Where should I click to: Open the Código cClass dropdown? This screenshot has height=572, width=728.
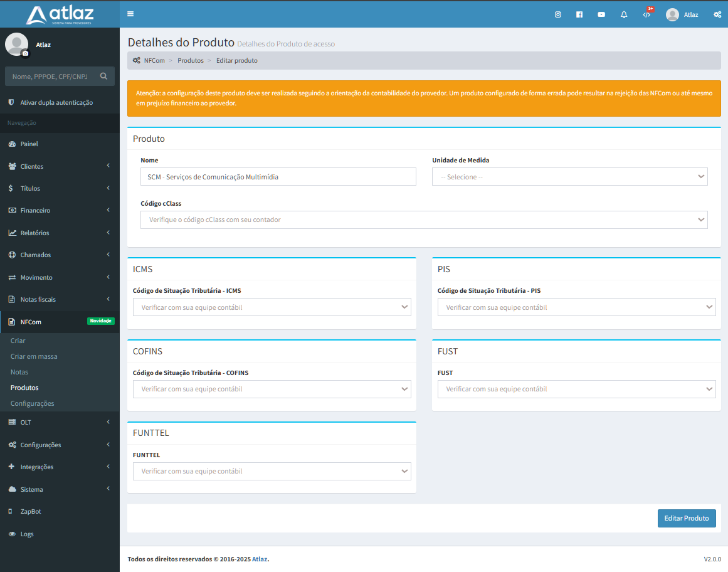click(x=424, y=220)
